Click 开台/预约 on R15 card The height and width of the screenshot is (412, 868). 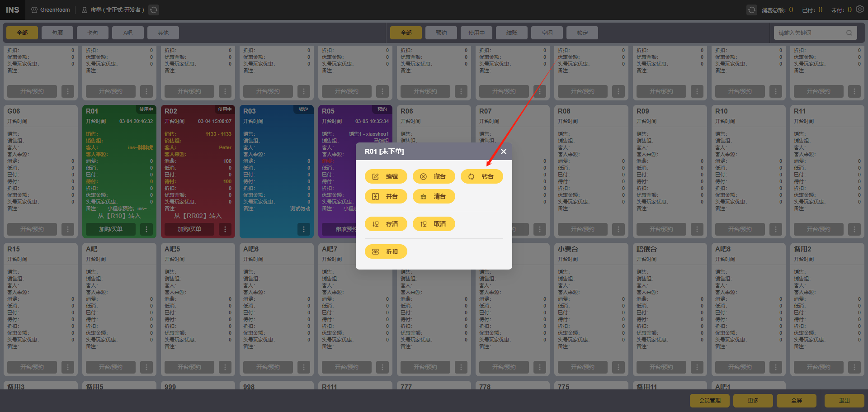(32, 367)
